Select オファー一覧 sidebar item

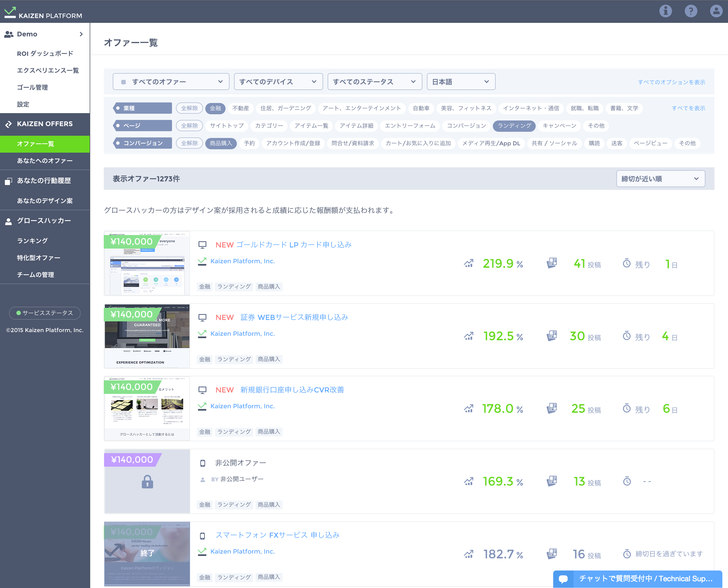point(45,144)
